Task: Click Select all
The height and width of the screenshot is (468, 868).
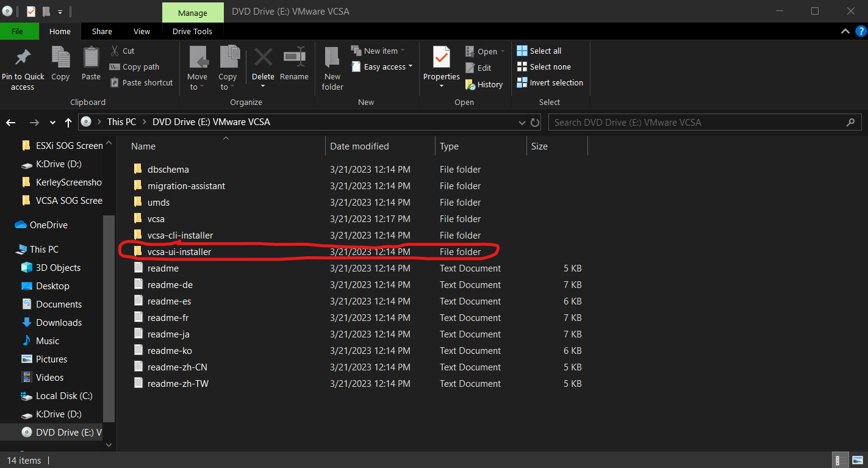Action: 539,51
